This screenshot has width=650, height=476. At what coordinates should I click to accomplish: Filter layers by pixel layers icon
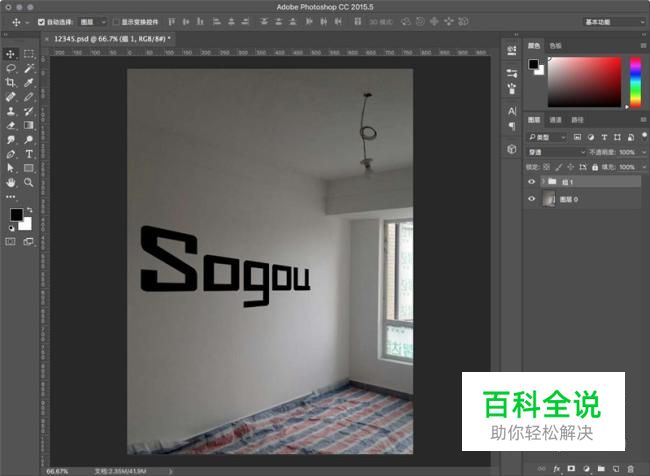(x=577, y=137)
